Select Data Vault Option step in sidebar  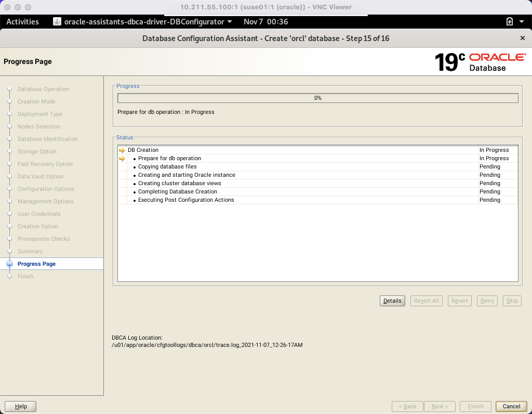[41, 177]
